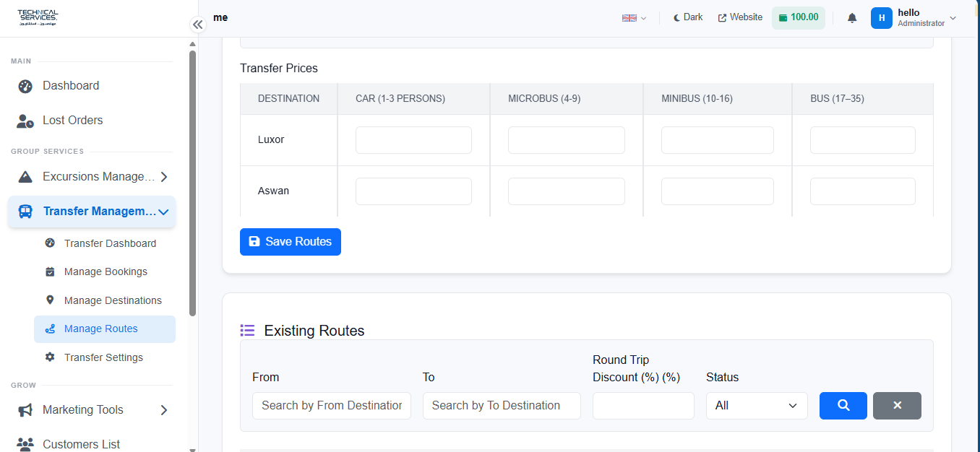
Task: Click Save Routes button
Action: coord(291,242)
